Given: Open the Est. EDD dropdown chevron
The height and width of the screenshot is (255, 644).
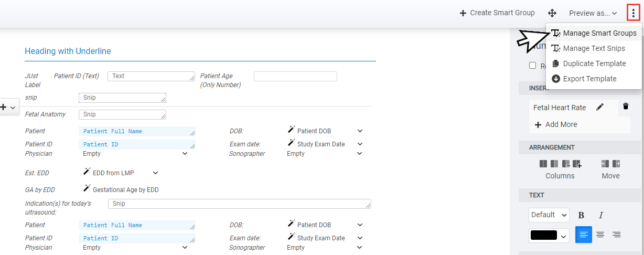Looking at the screenshot, I should [155, 173].
